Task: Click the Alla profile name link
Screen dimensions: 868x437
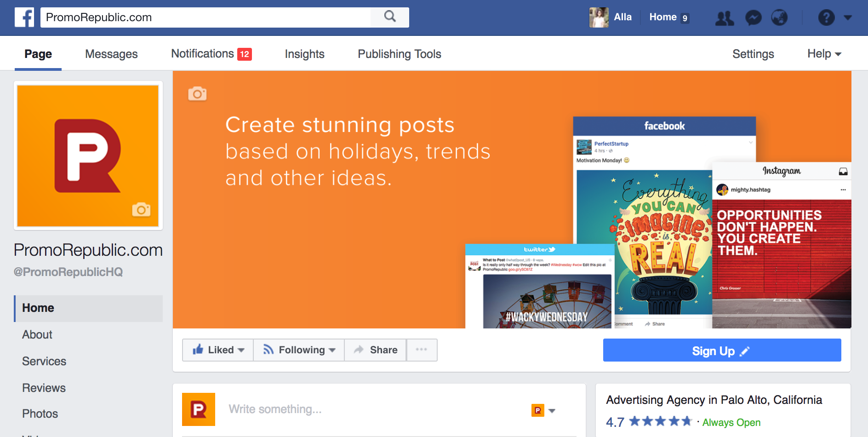Action: (x=622, y=17)
